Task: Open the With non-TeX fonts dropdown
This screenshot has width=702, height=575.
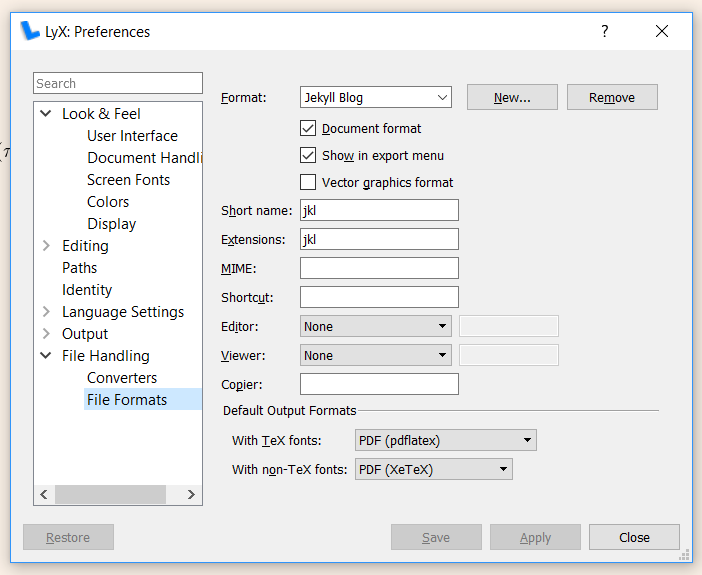Action: (x=433, y=469)
